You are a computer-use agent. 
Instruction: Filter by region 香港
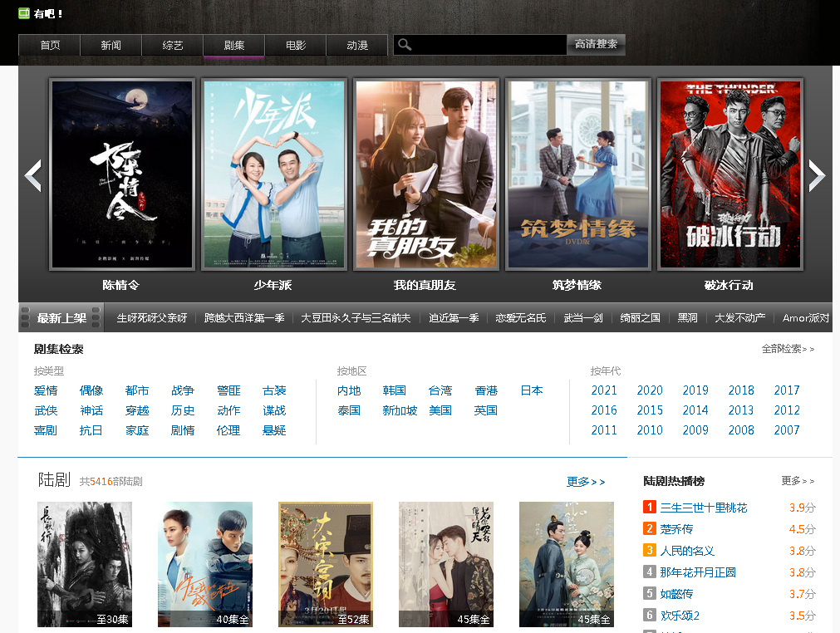pos(486,390)
